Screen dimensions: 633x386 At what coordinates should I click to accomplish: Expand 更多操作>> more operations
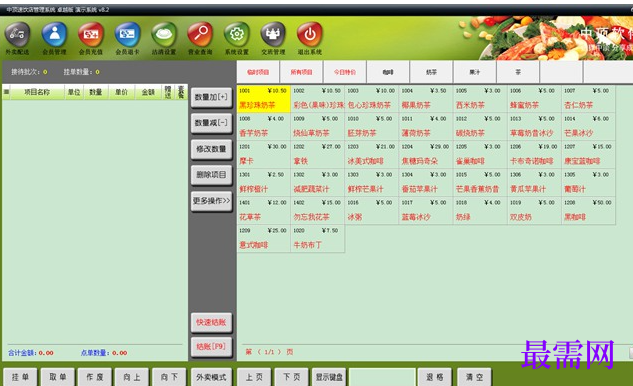pyautogui.click(x=212, y=201)
